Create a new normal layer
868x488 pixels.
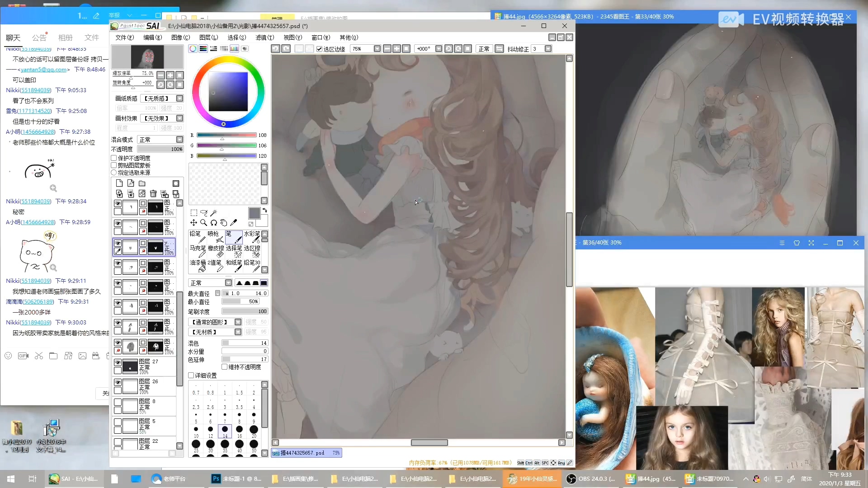pos(119,183)
